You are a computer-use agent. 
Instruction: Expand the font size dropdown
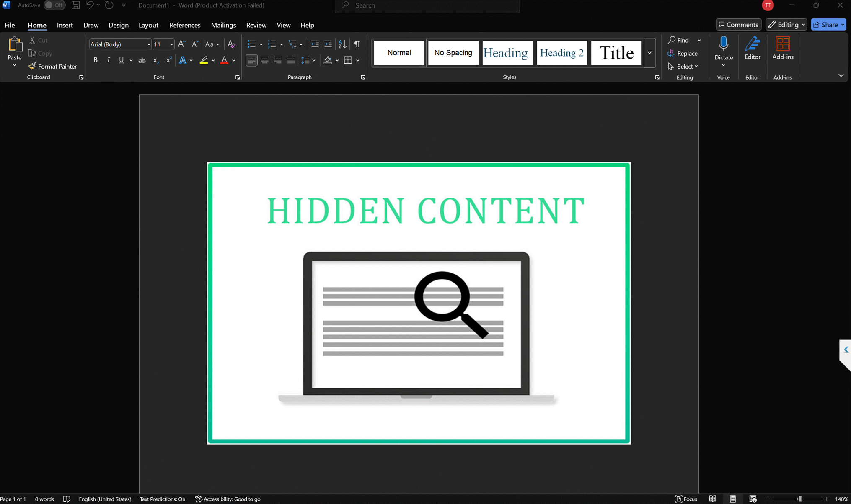click(x=171, y=44)
